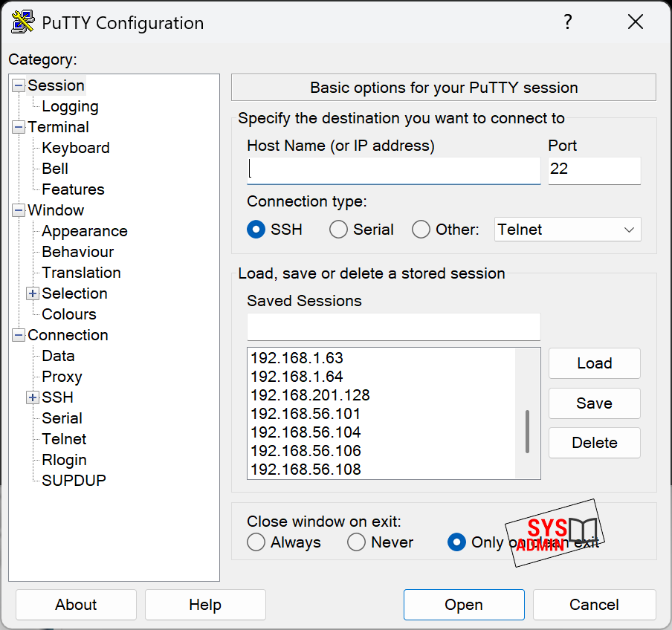The image size is (672, 630).
Task: Open the Rlogin category
Action: pyautogui.click(x=64, y=460)
